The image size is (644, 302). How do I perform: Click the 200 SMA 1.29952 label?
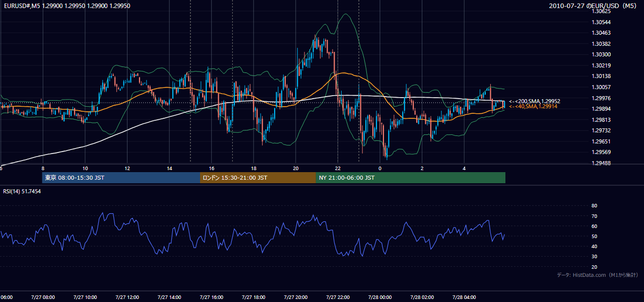535,101
